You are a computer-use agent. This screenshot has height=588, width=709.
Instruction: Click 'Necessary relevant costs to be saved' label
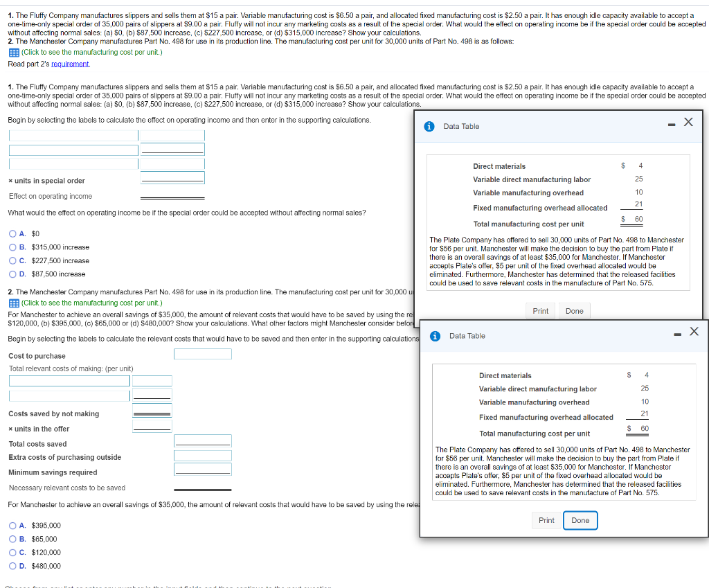coord(67,488)
